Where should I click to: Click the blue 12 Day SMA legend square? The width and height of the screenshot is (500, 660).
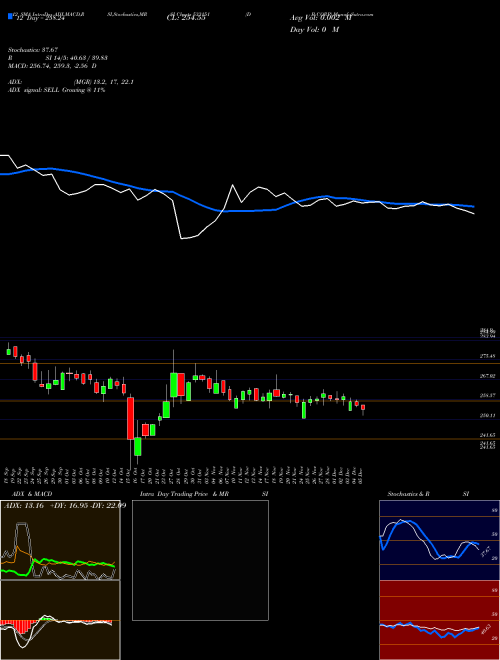(11, 16)
